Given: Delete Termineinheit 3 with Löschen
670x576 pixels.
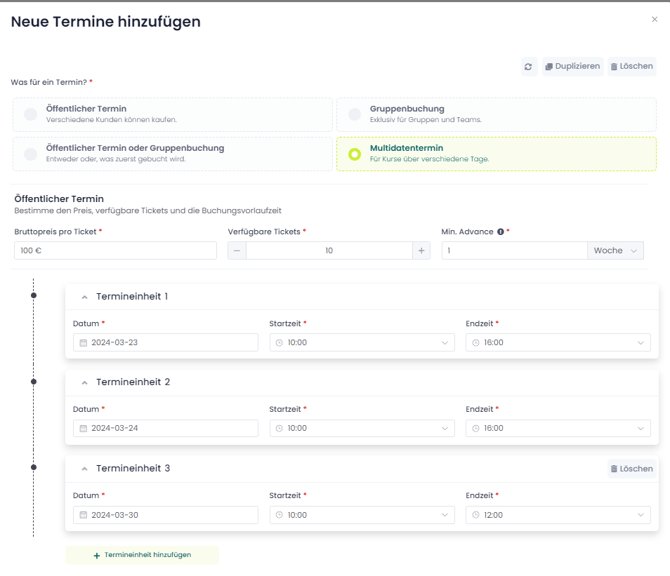Looking at the screenshot, I should (x=631, y=468).
